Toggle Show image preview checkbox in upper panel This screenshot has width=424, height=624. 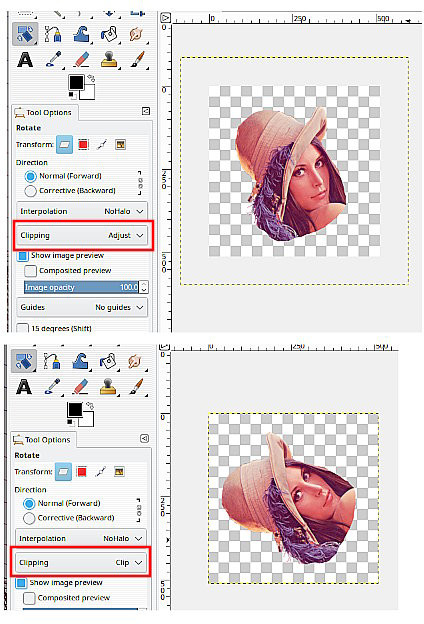click(23, 256)
